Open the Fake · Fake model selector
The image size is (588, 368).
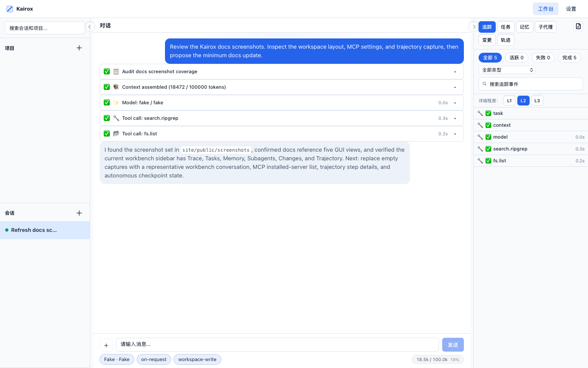point(117,359)
